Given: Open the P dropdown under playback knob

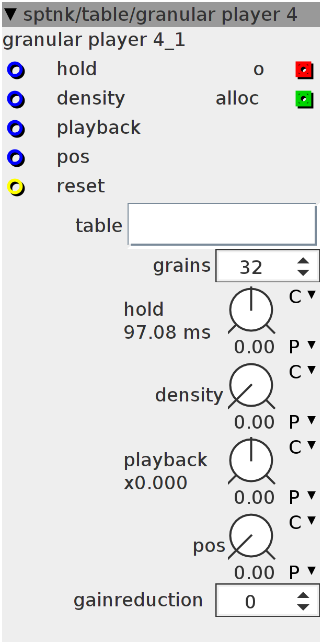Looking at the screenshot, I should (302, 498).
